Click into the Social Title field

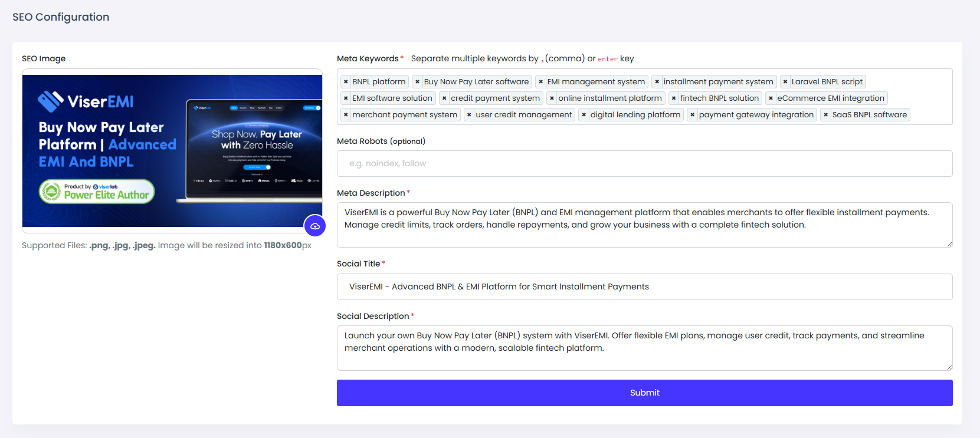pos(644,286)
